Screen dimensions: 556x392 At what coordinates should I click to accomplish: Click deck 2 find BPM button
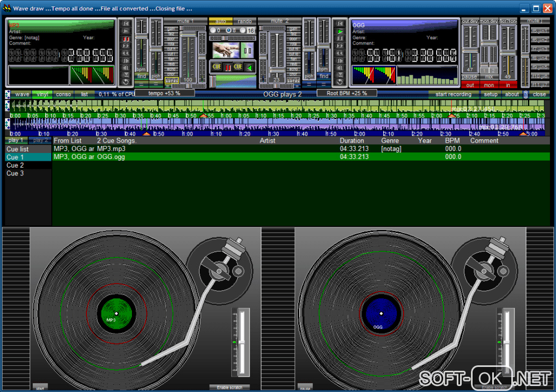click(324, 76)
